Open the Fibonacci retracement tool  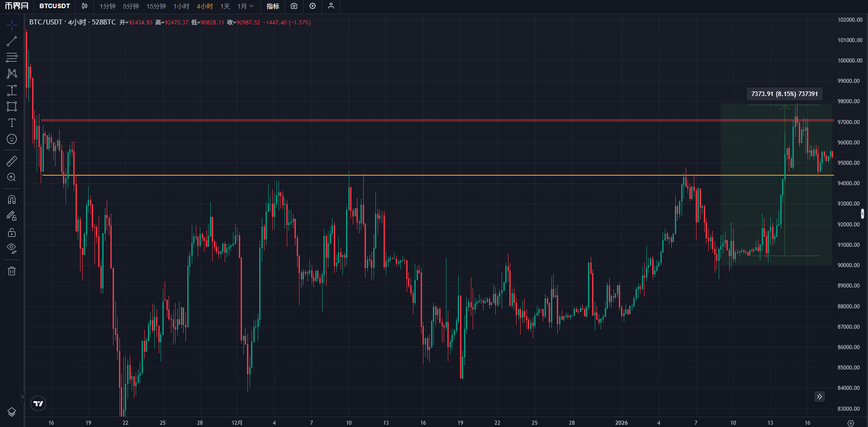click(12, 58)
